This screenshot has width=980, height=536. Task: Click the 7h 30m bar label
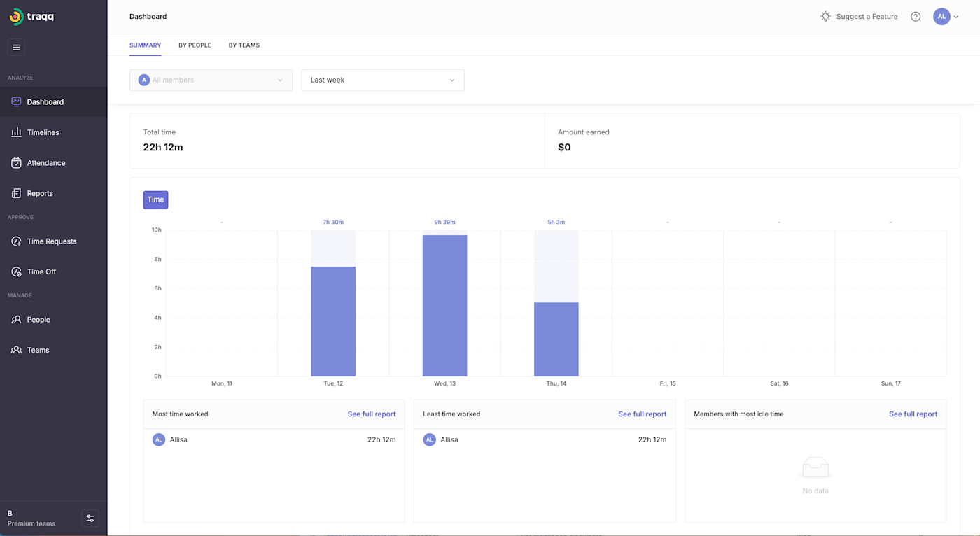pyautogui.click(x=333, y=222)
